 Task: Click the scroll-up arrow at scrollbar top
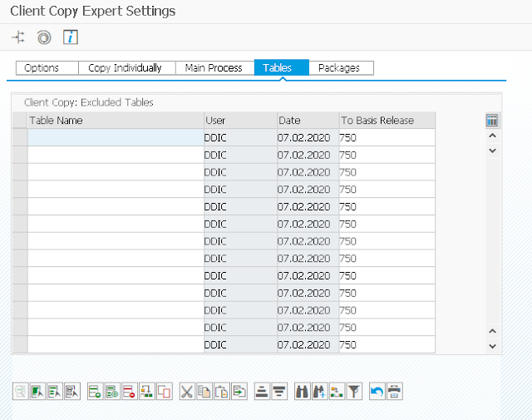[491, 136]
